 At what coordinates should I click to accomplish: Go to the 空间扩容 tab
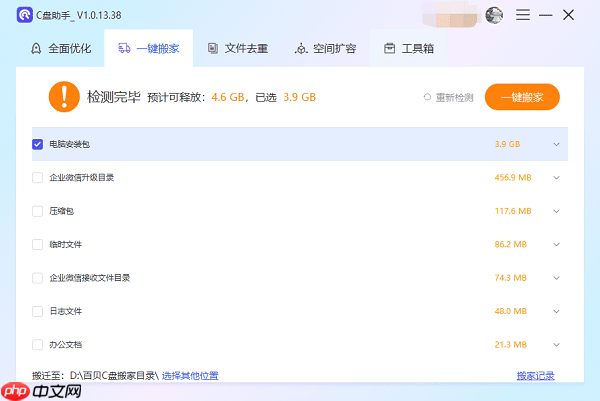326,49
